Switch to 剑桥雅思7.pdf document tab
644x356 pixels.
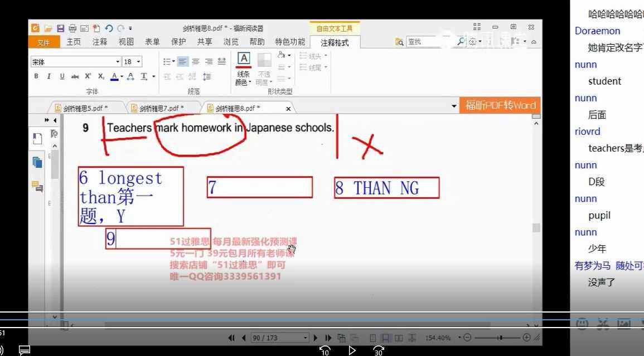click(161, 109)
